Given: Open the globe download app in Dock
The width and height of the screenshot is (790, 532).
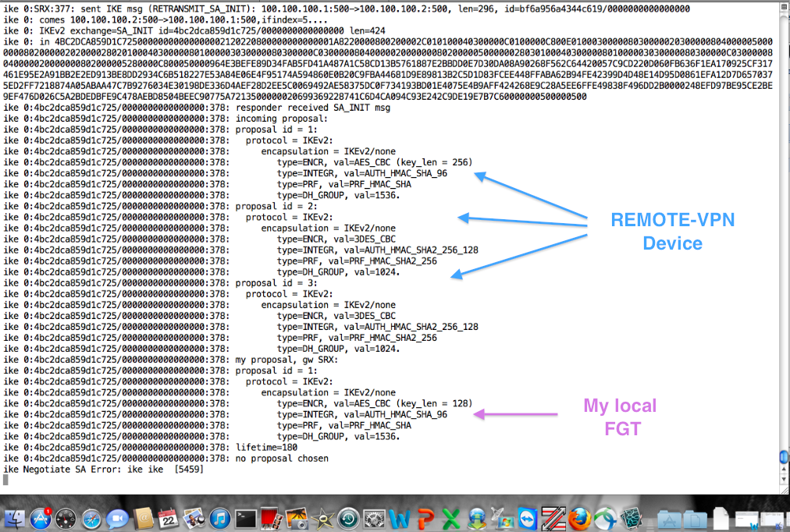Looking at the screenshot, I should point(477,519).
